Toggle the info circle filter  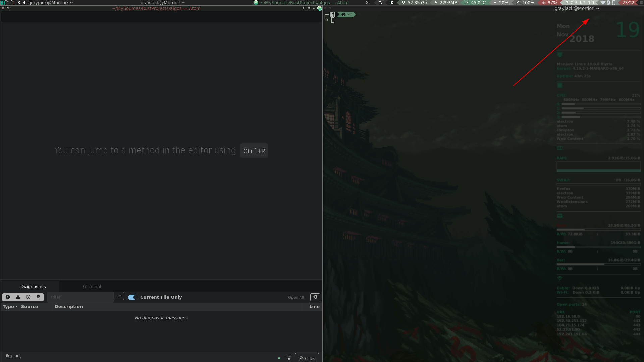click(28, 297)
